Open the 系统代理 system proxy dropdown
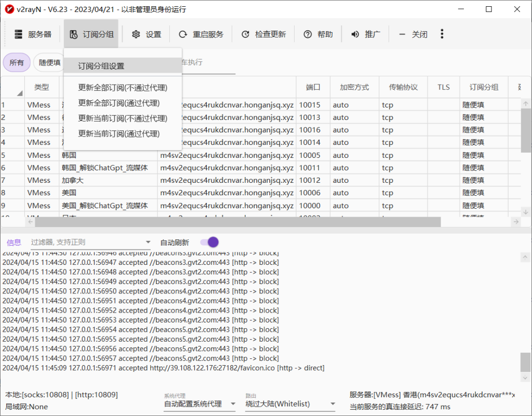This screenshot has width=532, height=416. pyautogui.click(x=199, y=404)
